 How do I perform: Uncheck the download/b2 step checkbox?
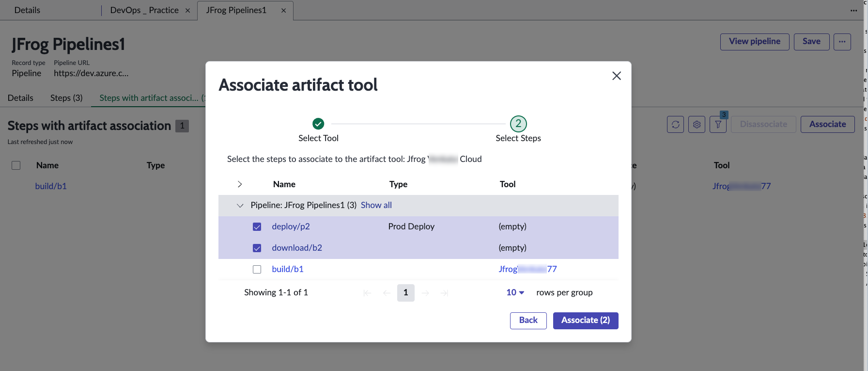257,248
